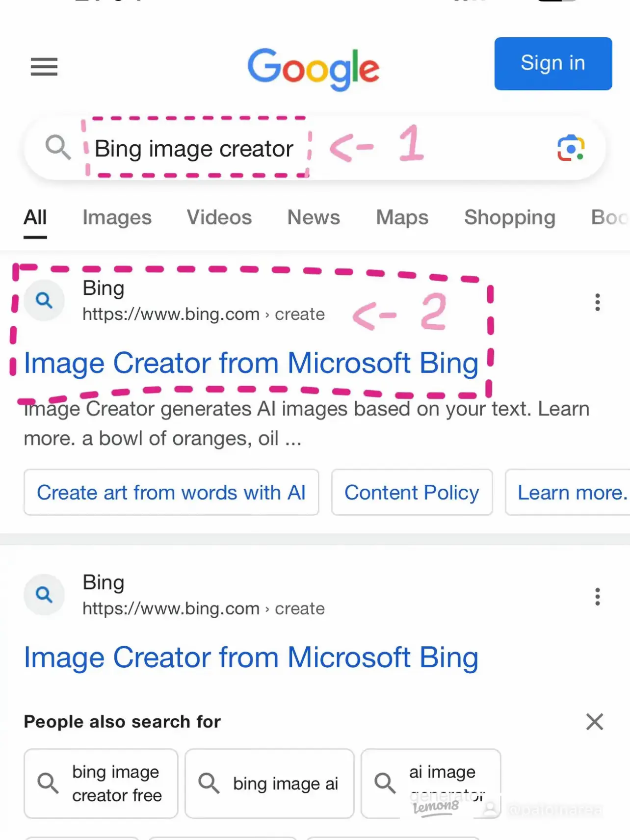
Task: Open the Videos tab
Action: (x=219, y=217)
